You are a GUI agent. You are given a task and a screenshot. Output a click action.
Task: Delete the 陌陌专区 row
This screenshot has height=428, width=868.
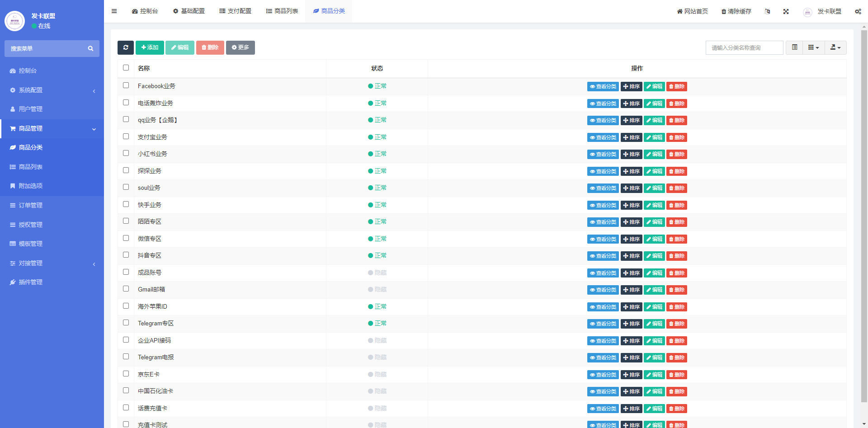(677, 222)
